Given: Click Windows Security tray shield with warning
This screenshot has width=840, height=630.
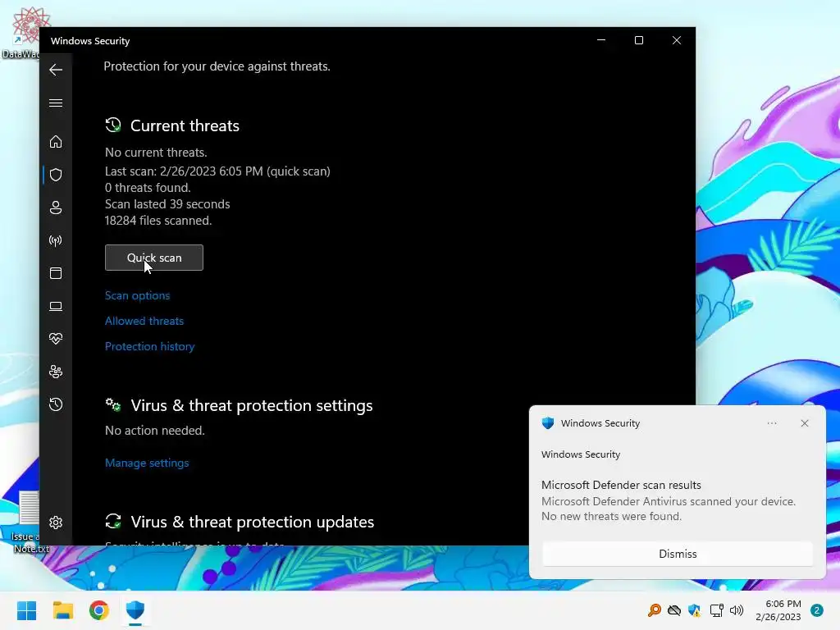Looking at the screenshot, I should click(x=695, y=610).
